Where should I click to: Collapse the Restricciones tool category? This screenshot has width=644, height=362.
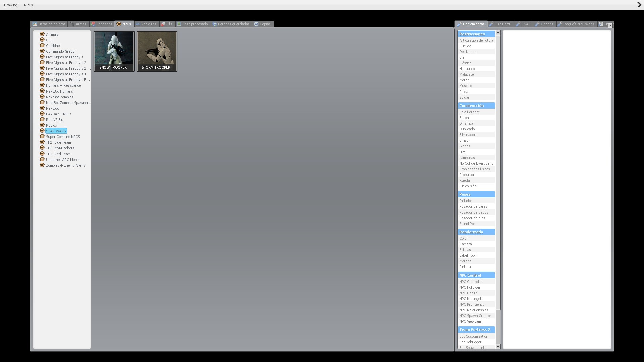pyautogui.click(x=476, y=34)
